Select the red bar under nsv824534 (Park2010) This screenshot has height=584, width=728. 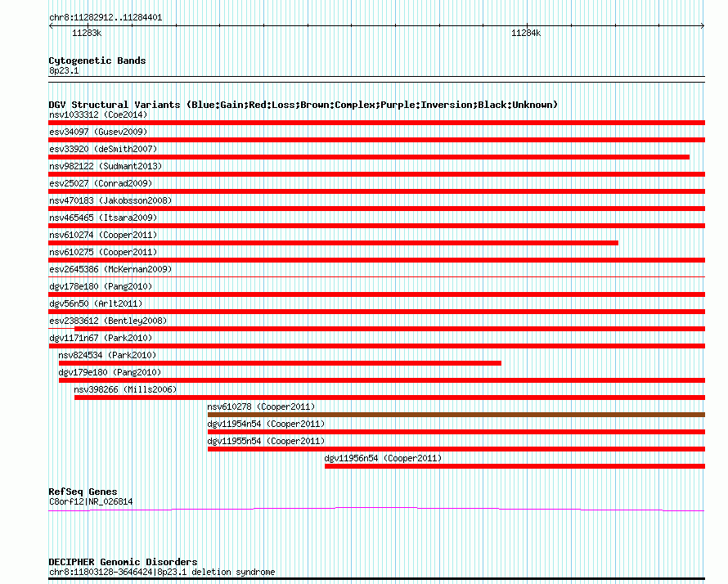click(x=280, y=363)
